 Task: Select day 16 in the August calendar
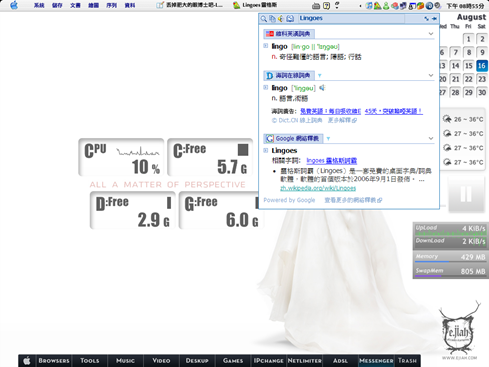point(482,66)
